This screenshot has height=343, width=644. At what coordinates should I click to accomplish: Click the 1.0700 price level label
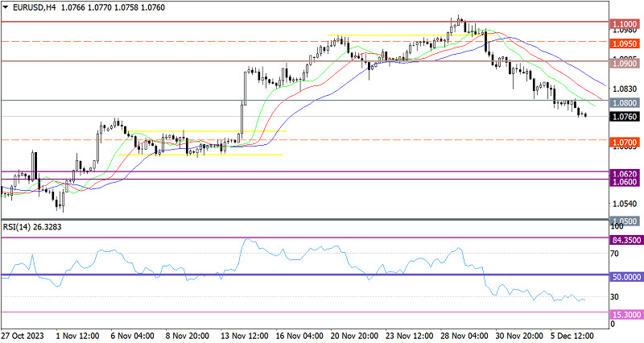pos(626,143)
